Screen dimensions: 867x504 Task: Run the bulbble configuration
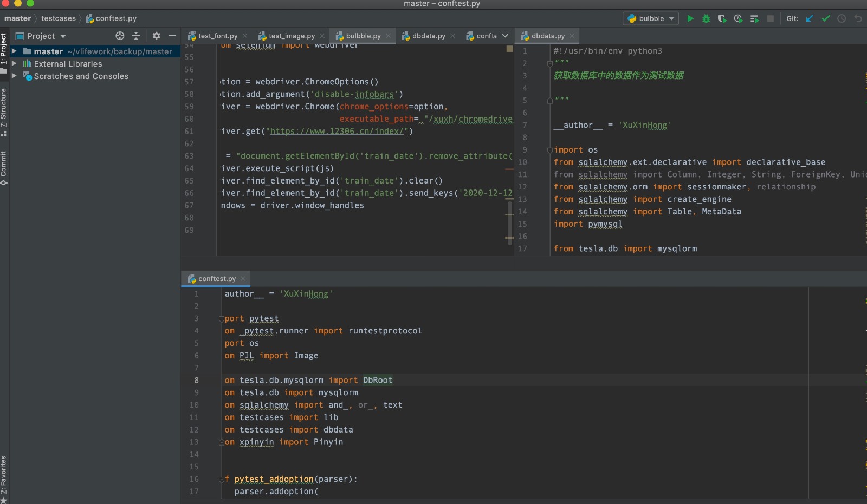[690, 18]
